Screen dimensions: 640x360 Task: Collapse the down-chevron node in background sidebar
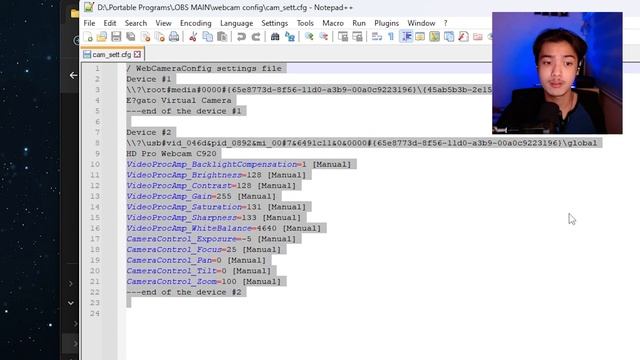[71, 303]
